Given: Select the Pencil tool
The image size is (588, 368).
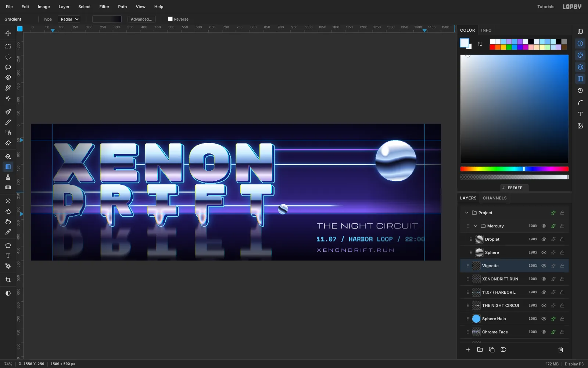Looking at the screenshot, I should click(x=8, y=122).
